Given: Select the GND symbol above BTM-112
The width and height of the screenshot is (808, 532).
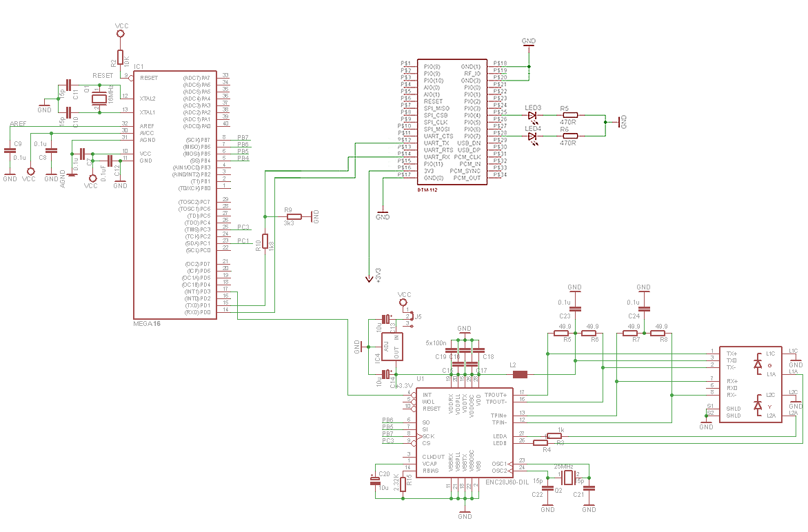Looking at the screenshot, I should [x=529, y=43].
